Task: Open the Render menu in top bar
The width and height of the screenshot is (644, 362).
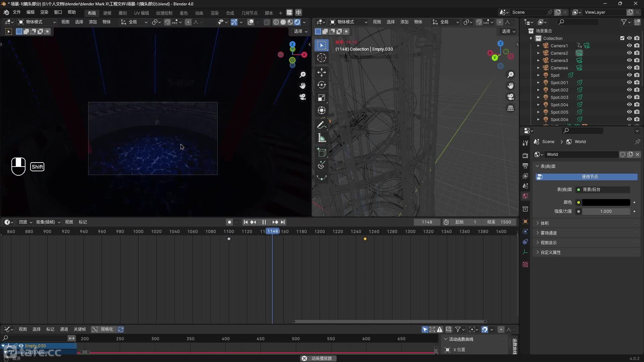Action: [44, 12]
